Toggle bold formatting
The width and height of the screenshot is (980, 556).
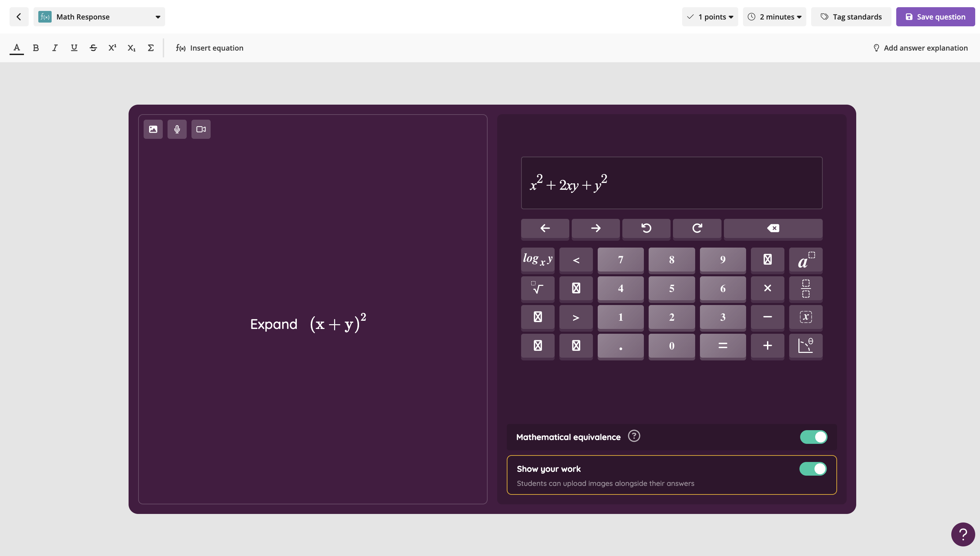[x=36, y=48]
